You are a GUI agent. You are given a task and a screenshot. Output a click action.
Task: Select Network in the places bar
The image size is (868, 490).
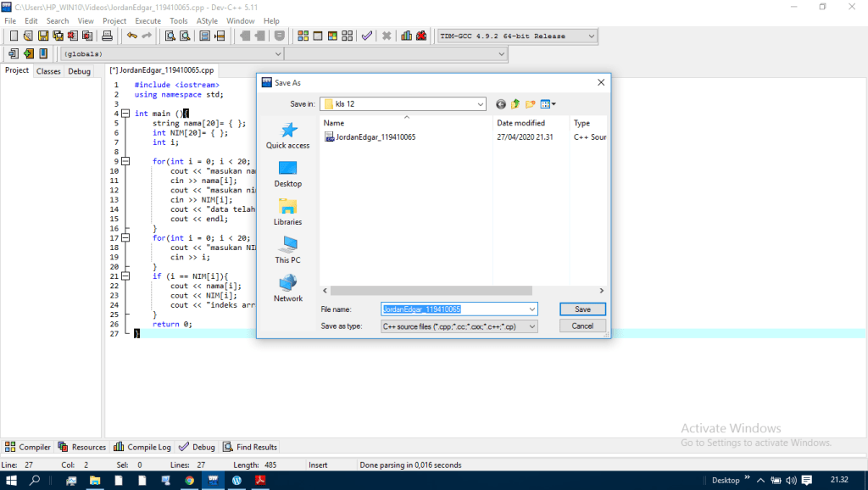coord(287,288)
